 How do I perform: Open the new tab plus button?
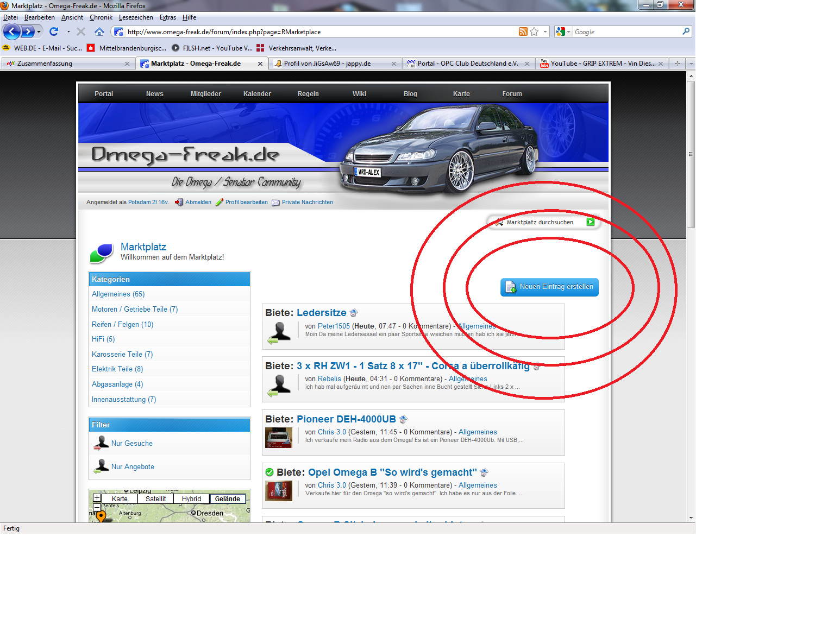click(677, 64)
